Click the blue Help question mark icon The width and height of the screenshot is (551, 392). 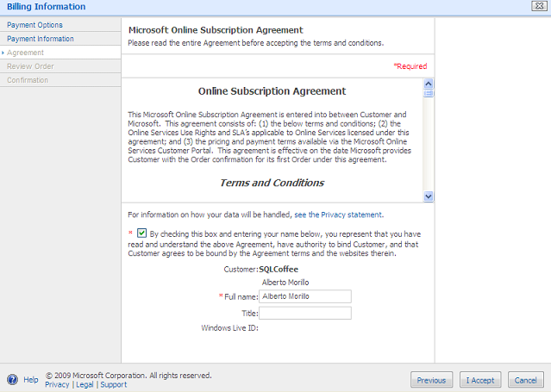[12, 380]
